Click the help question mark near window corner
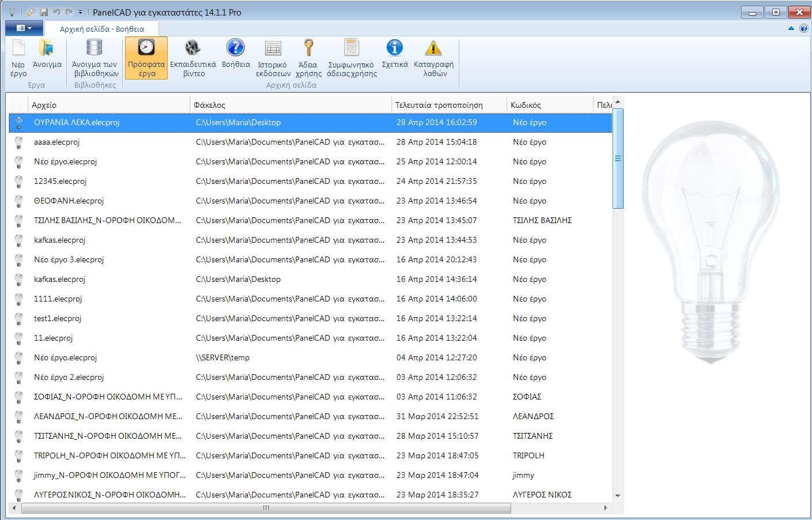The height and width of the screenshot is (520, 812). pos(805,28)
